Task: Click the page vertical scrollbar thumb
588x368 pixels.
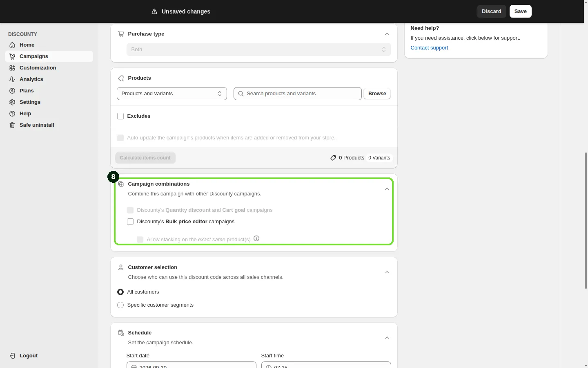Action: [x=586, y=221]
